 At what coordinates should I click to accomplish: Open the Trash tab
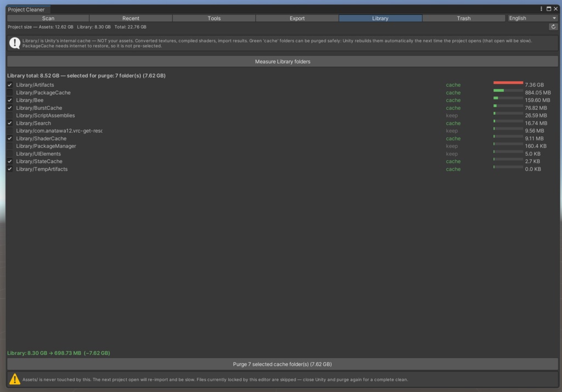pos(463,18)
